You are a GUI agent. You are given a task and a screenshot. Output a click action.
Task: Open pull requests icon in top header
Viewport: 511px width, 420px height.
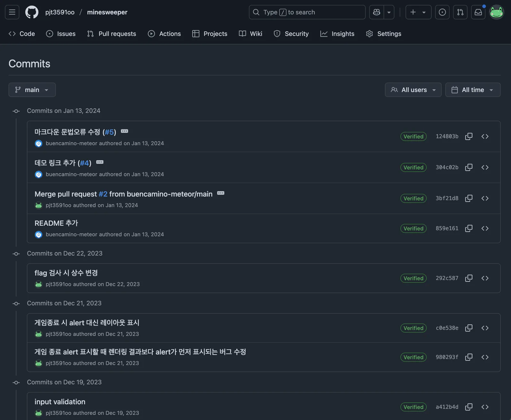(460, 12)
